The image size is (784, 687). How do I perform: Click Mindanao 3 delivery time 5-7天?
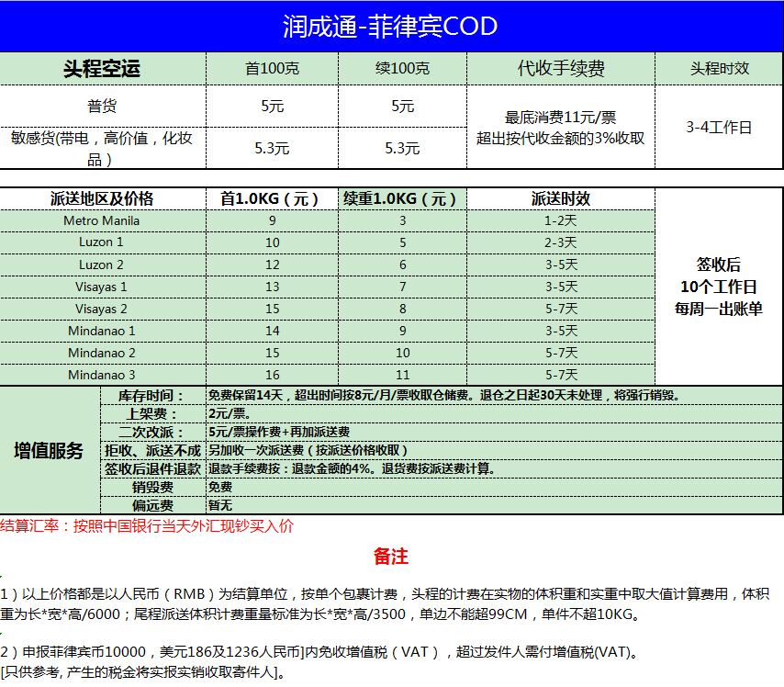[561, 375]
